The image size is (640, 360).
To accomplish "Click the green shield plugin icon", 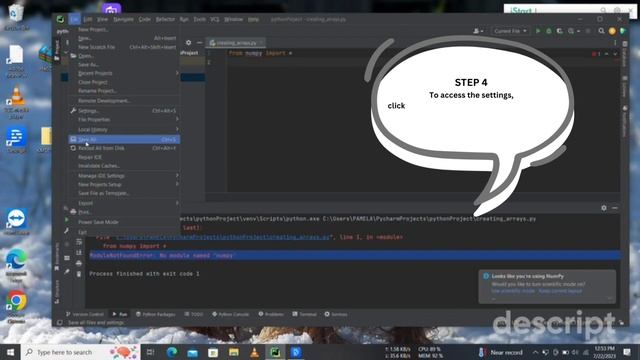I will [x=622, y=31].
